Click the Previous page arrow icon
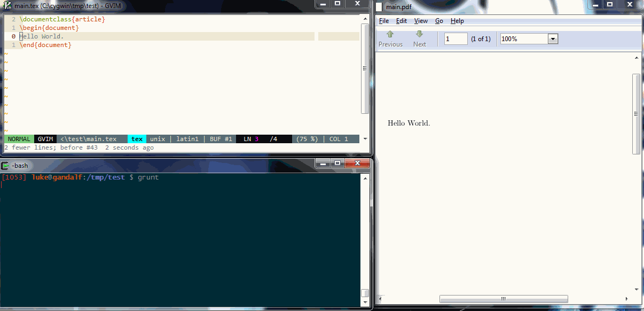Image resolution: width=644 pixels, height=311 pixels. pos(390,34)
